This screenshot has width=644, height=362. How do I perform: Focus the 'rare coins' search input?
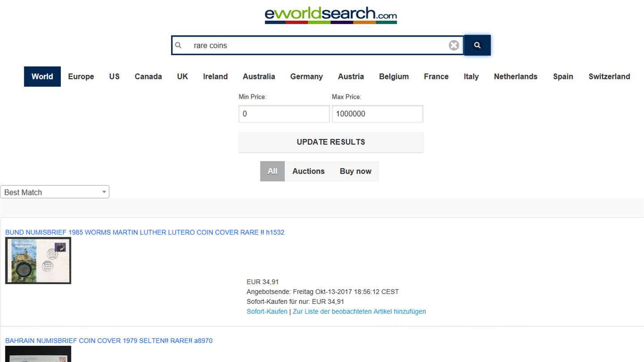pyautogui.click(x=318, y=45)
